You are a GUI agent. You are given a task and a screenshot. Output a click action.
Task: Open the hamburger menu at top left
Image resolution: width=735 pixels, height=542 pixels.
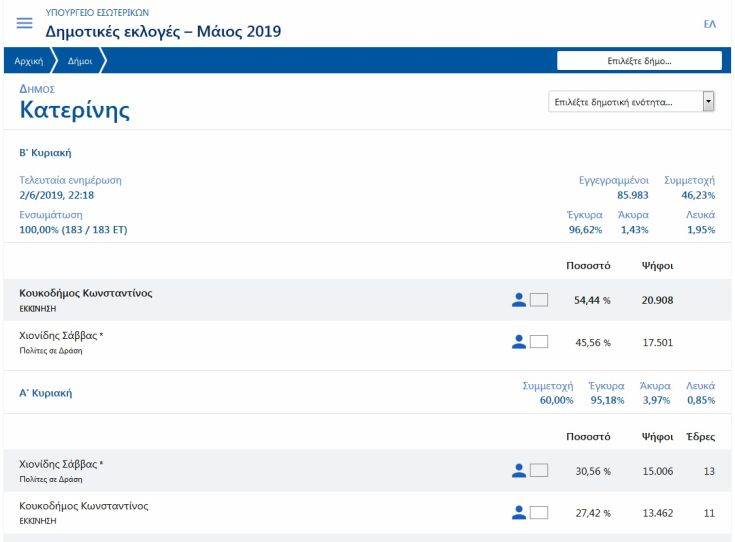pos(24,23)
